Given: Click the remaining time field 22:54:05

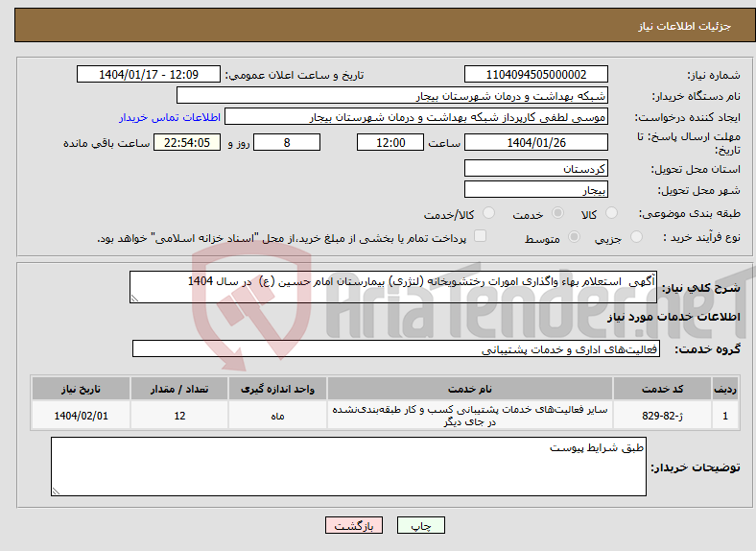Looking at the screenshot, I should 187,142.
